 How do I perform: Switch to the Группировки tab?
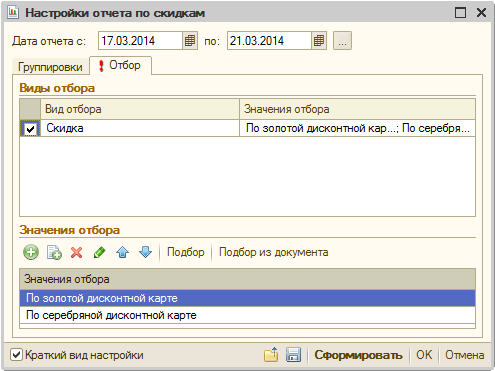pyautogui.click(x=50, y=67)
